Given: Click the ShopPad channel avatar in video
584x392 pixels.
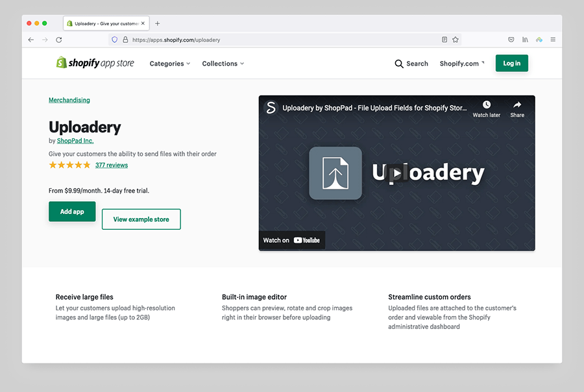Looking at the screenshot, I should coord(271,108).
